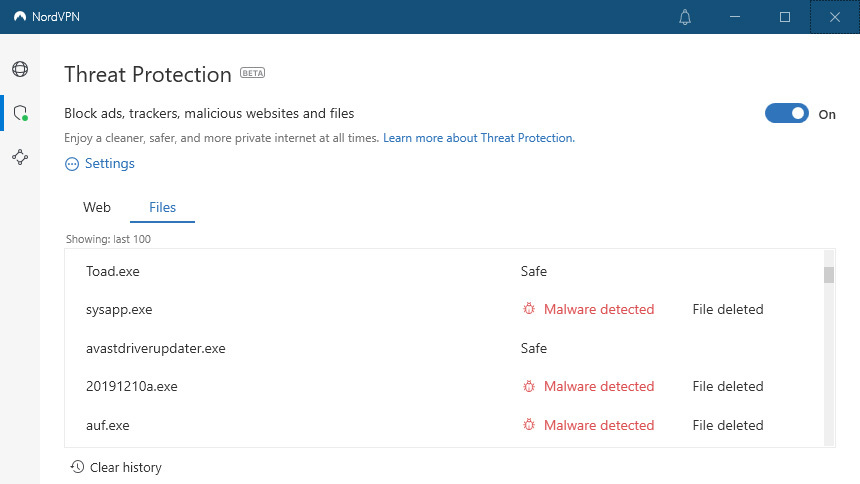The width and height of the screenshot is (860, 484).
Task: Minimize the NordVPN window
Action: pos(735,17)
